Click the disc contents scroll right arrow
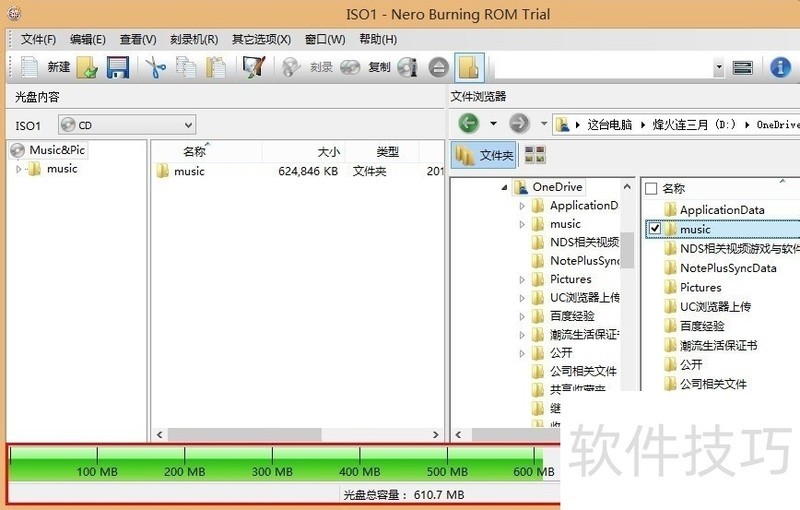This screenshot has width=800, height=510. [x=435, y=435]
